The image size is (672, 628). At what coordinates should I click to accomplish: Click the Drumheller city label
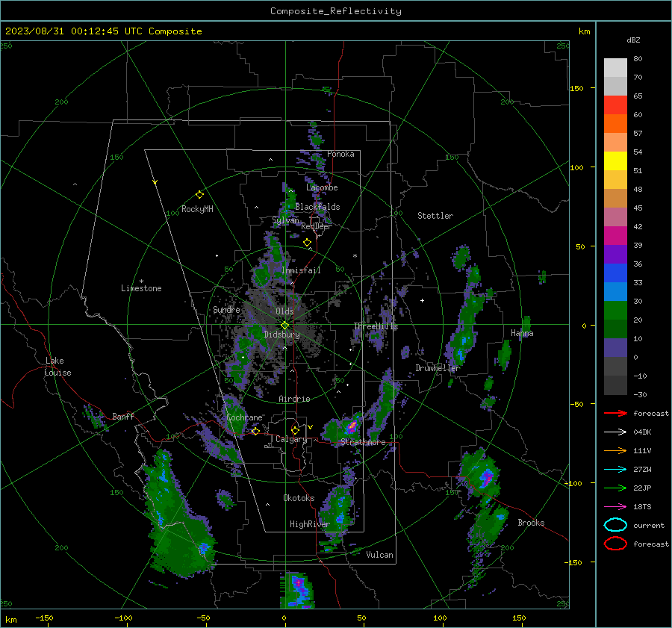(438, 368)
